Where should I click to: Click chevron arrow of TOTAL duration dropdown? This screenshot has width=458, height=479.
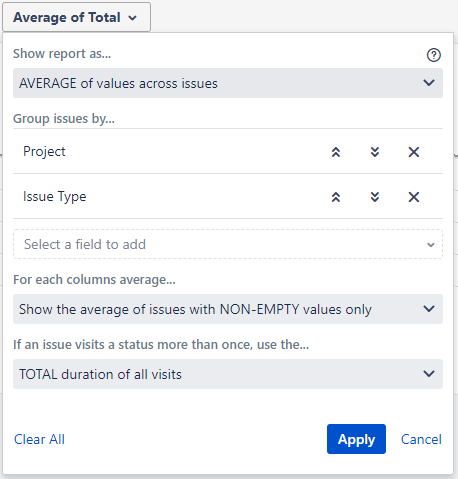pos(429,374)
